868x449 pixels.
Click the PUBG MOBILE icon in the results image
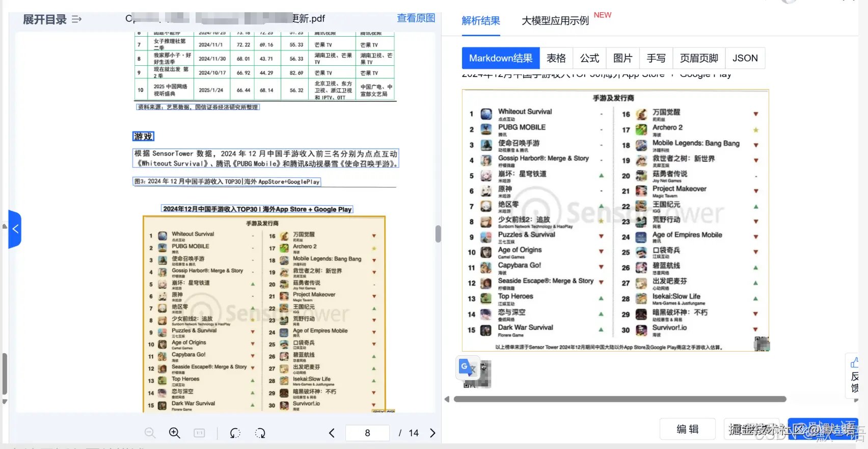tap(486, 129)
